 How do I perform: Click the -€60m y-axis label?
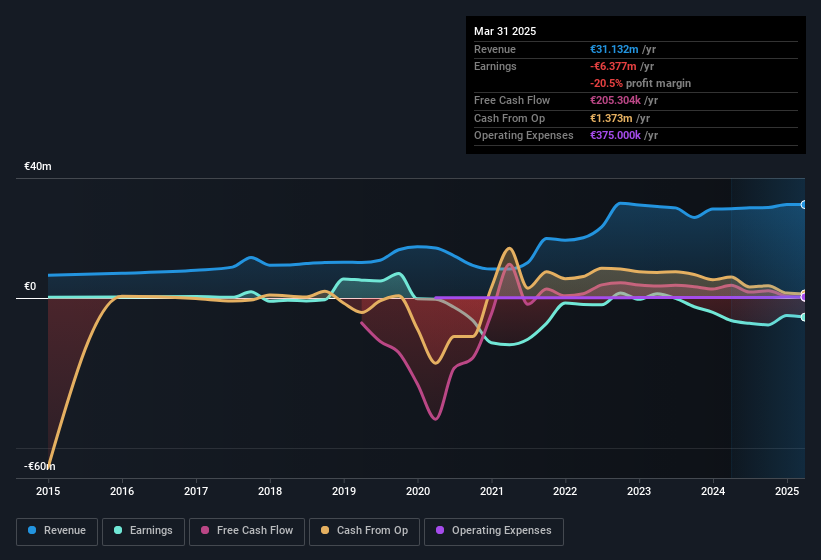pyautogui.click(x=40, y=466)
